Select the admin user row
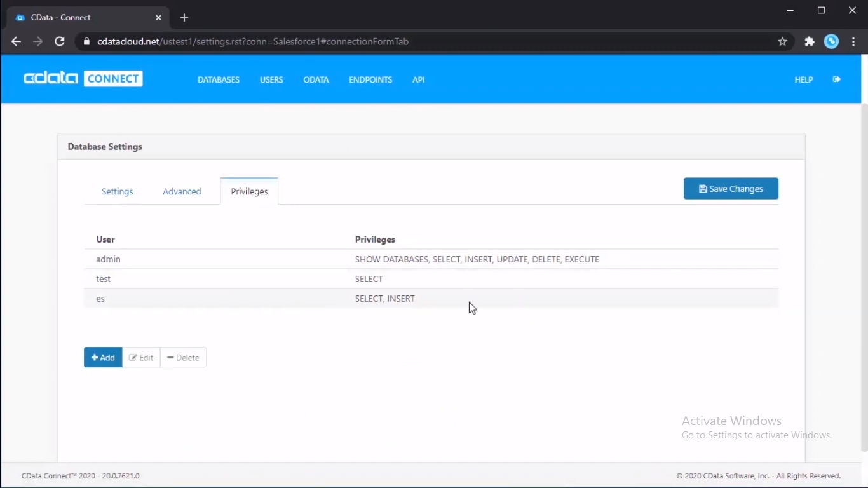The width and height of the screenshot is (868, 488). [x=431, y=259]
